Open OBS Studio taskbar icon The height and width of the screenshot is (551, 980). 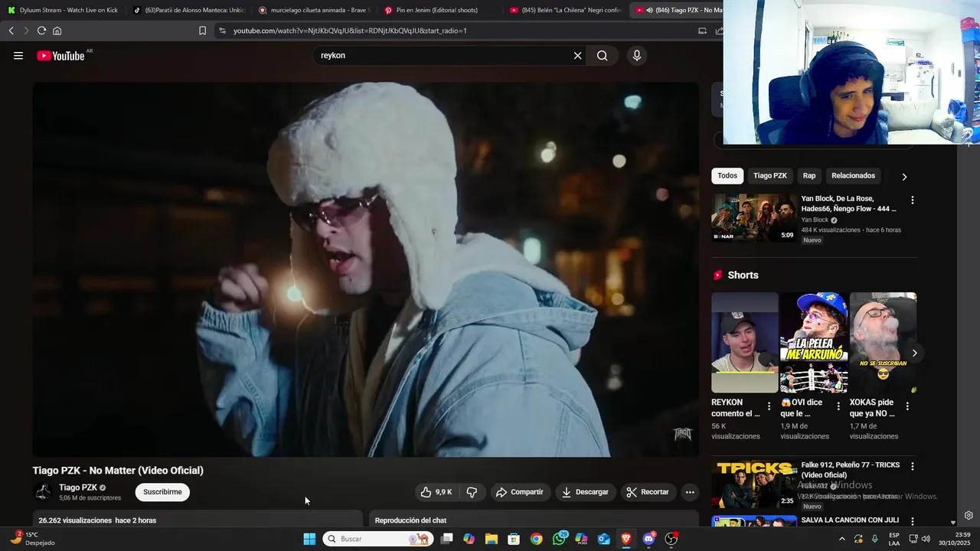tap(671, 539)
